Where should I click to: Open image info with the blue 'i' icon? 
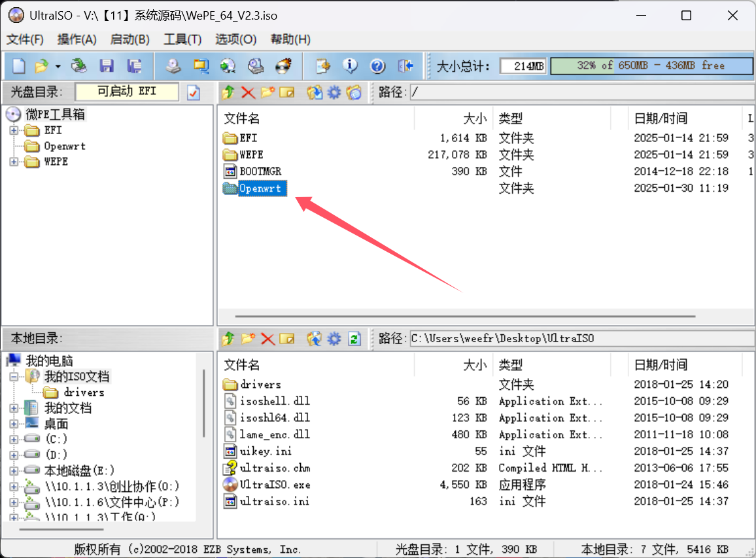pos(350,65)
